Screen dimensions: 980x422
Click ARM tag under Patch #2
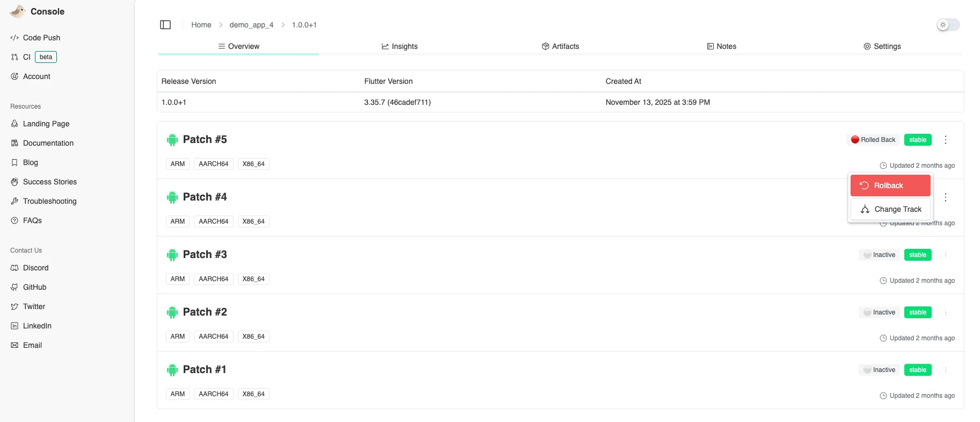click(178, 337)
